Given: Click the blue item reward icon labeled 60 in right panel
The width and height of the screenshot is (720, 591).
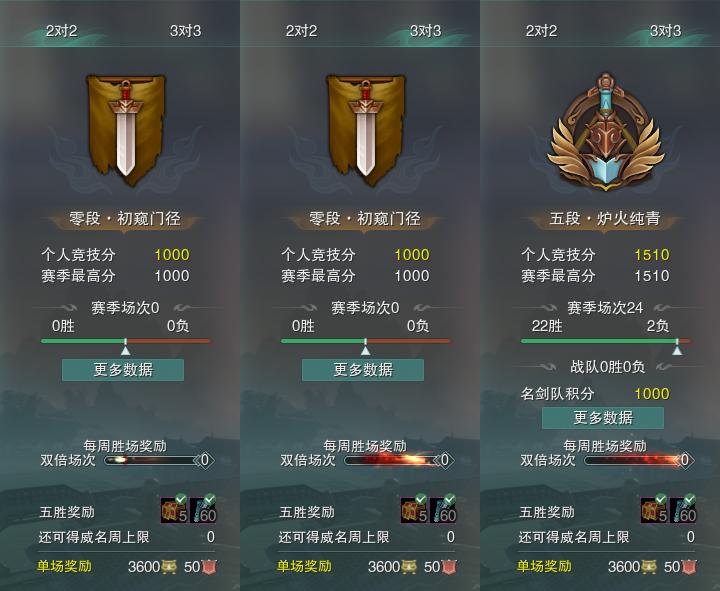Looking at the screenshot, I should (683, 509).
